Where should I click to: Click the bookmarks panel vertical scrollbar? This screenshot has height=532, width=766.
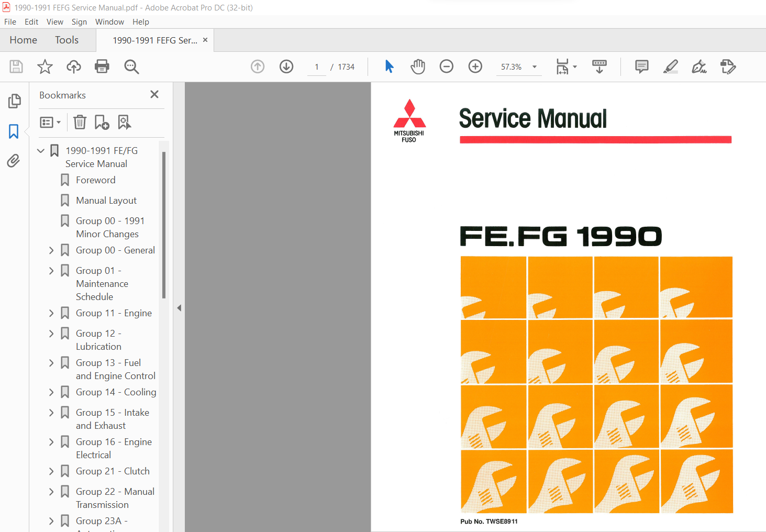point(164,225)
